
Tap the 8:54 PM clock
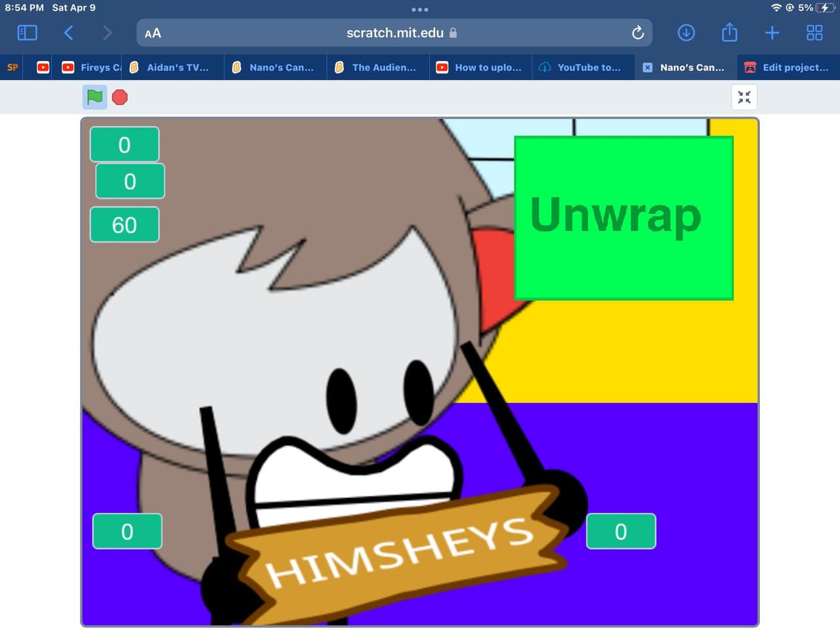click(x=24, y=8)
